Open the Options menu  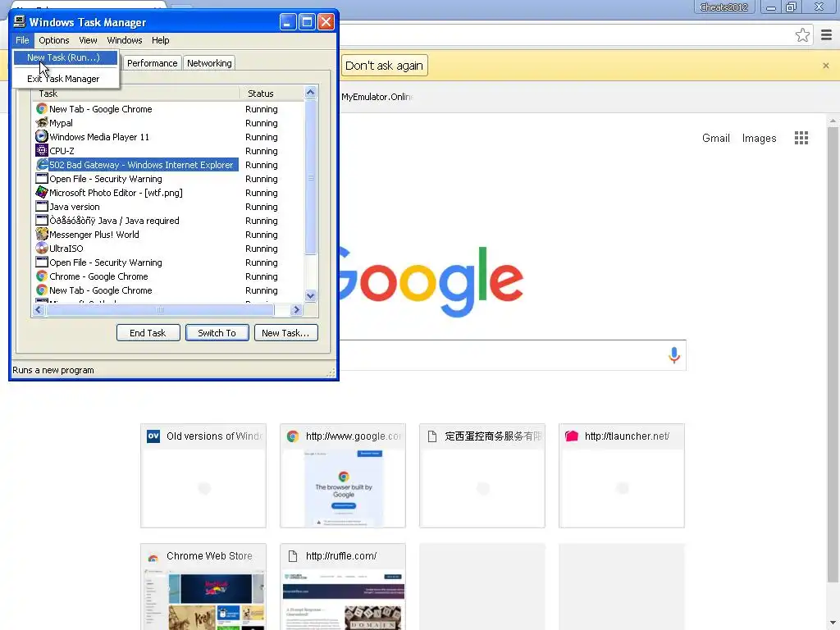click(x=53, y=40)
